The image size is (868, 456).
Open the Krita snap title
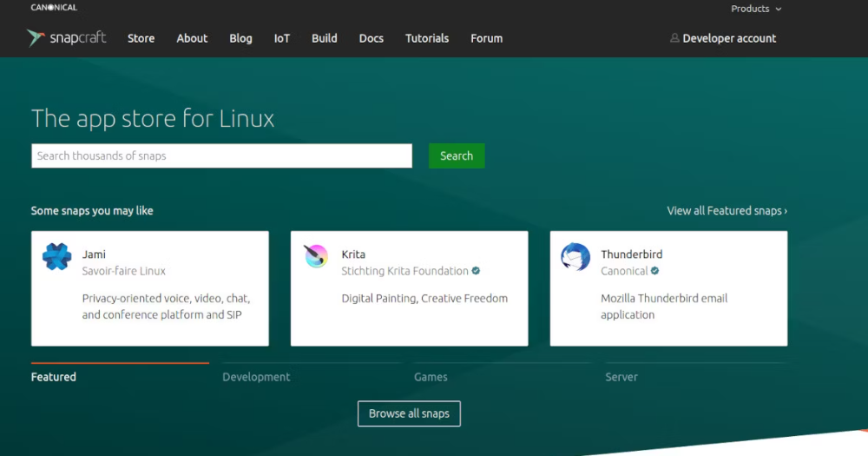coord(353,254)
